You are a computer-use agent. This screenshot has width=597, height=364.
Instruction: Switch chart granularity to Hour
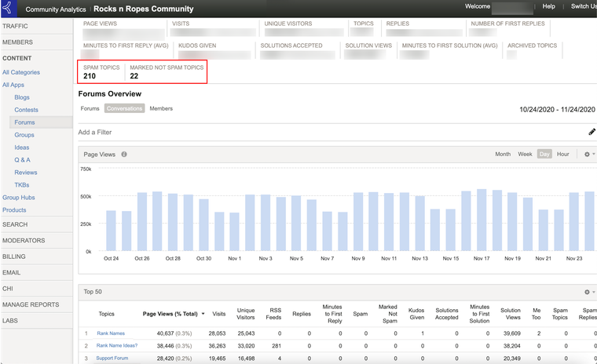(x=562, y=154)
